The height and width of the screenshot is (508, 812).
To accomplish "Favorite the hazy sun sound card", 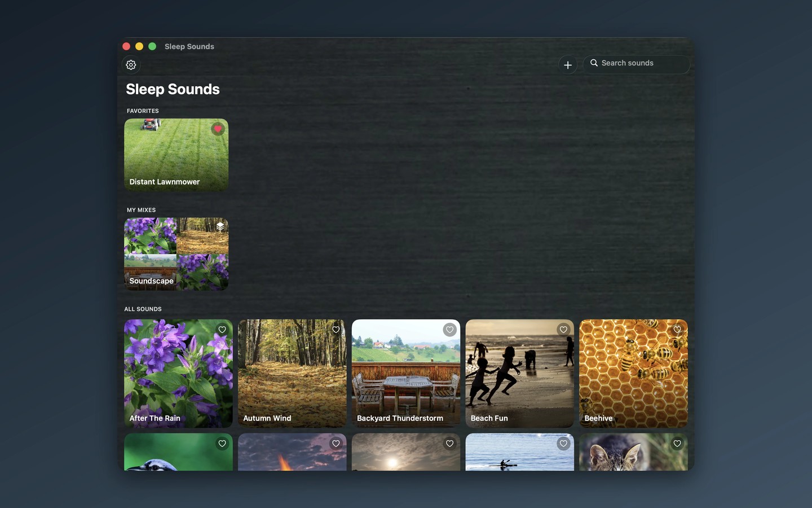I will tap(449, 444).
